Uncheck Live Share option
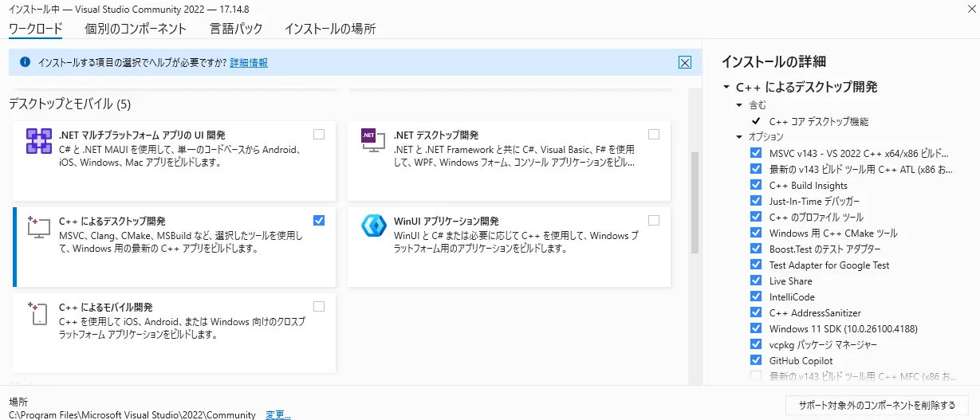Screen dimensions: 980x420 pyautogui.click(x=756, y=281)
